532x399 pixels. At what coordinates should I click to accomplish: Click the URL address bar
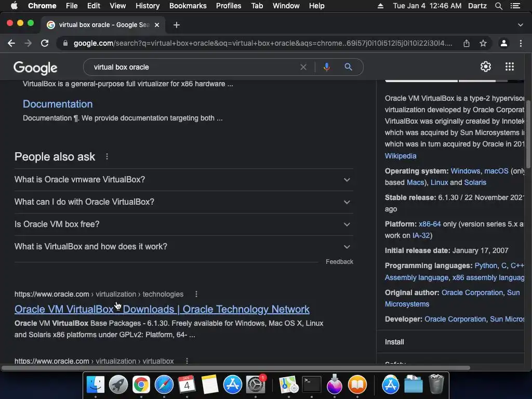tap(263, 43)
